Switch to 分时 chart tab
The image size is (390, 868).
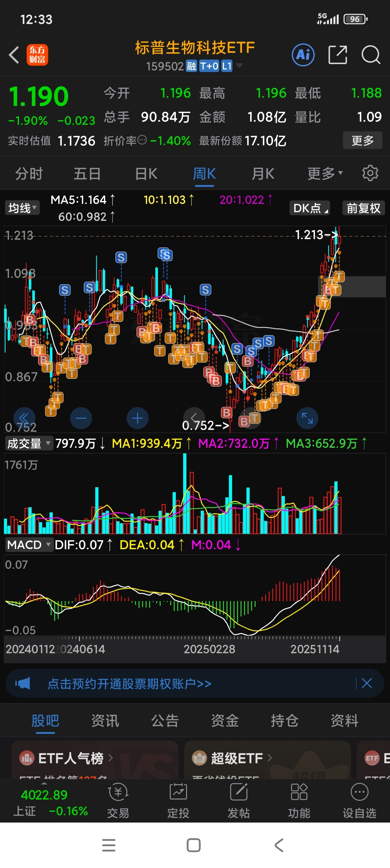pyautogui.click(x=29, y=173)
